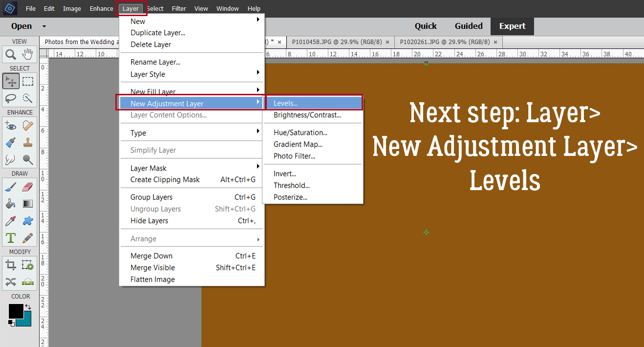The width and height of the screenshot is (644, 347).
Task: Open the View menu
Action: [201, 9]
